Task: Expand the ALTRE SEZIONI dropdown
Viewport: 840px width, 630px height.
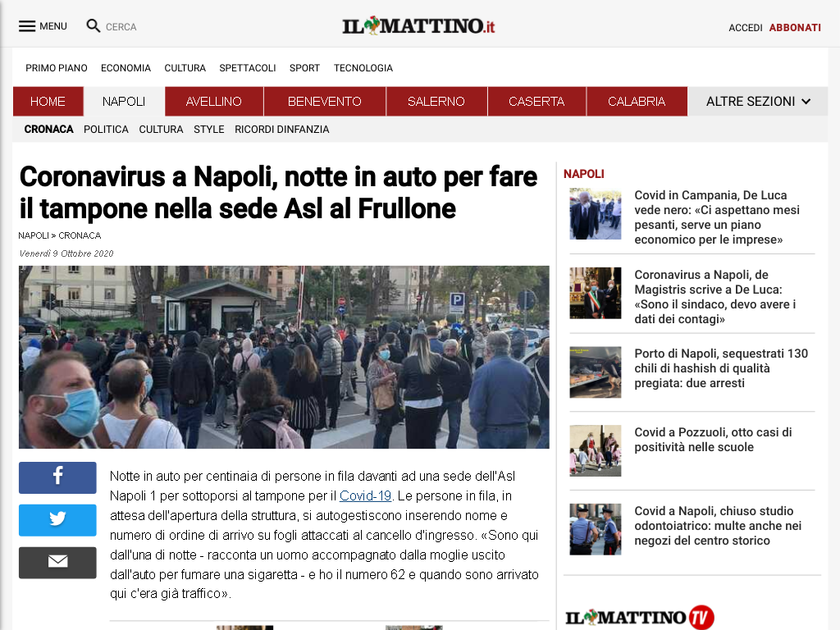Action: 758,101
